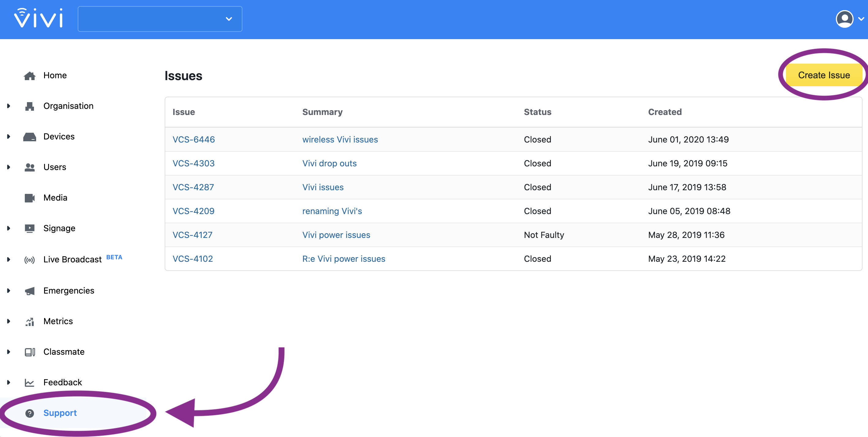Open the Media section
Screen dimensions: 868x437
55,198
